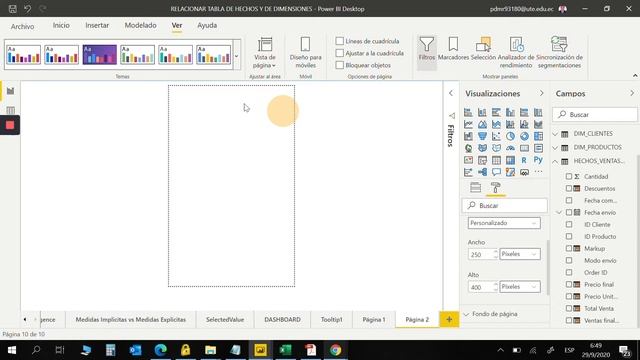The height and width of the screenshot is (360, 640).
Task: Open Sincronización de segmentaciones pane
Action: (x=559, y=52)
